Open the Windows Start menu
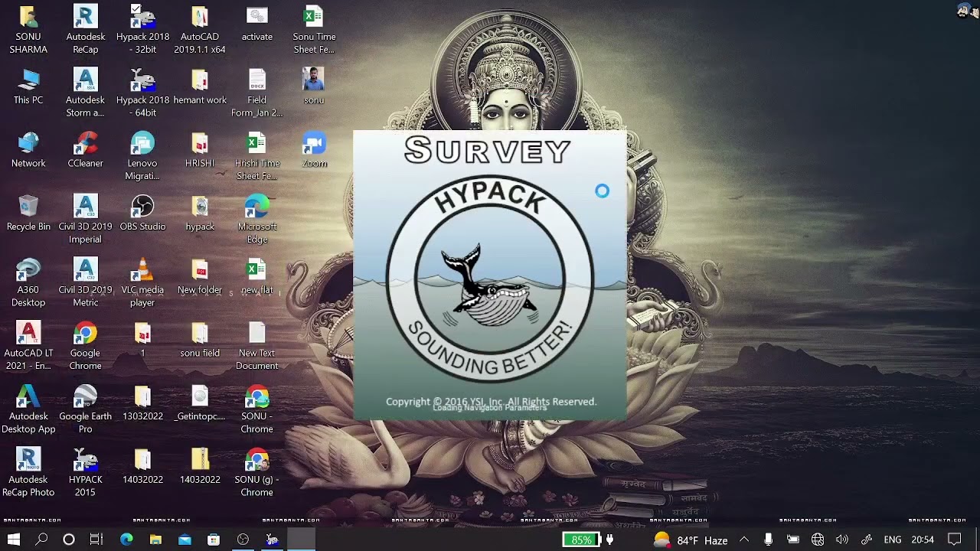 (14, 540)
